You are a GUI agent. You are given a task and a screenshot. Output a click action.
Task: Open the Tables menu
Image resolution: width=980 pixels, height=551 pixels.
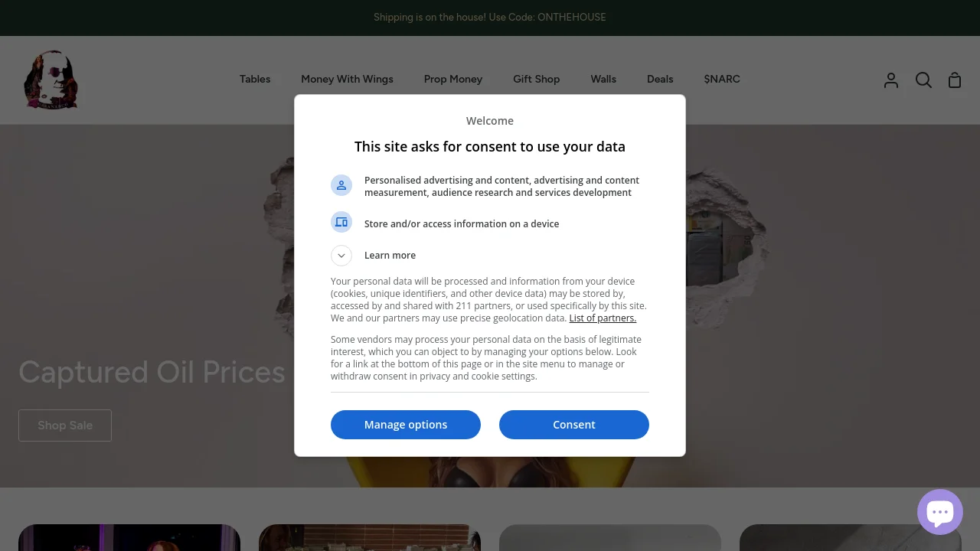click(255, 79)
